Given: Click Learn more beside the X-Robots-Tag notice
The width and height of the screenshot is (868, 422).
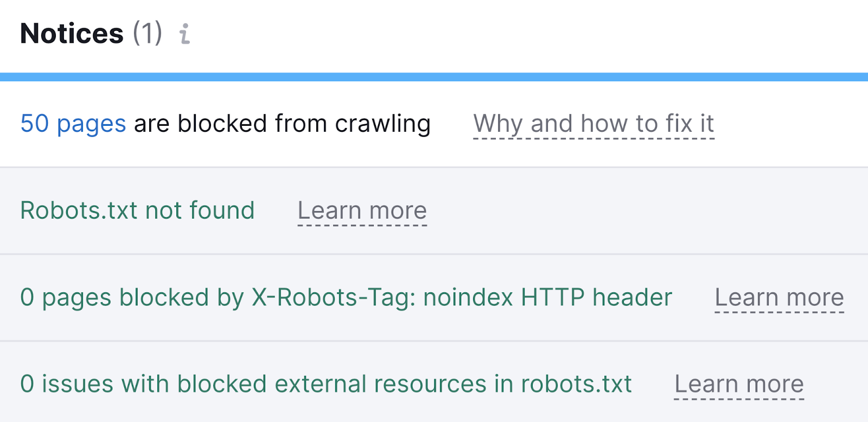Looking at the screenshot, I should click(x=780, y=297).
